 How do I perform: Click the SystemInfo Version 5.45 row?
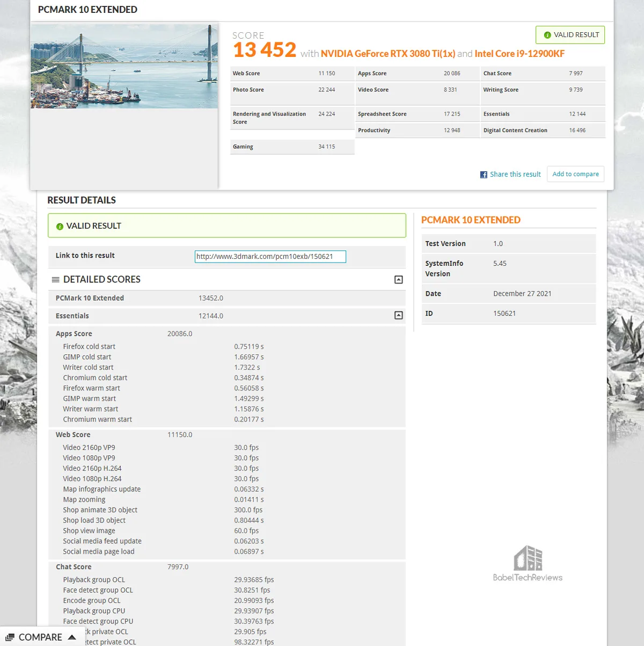tap(509, 268)
